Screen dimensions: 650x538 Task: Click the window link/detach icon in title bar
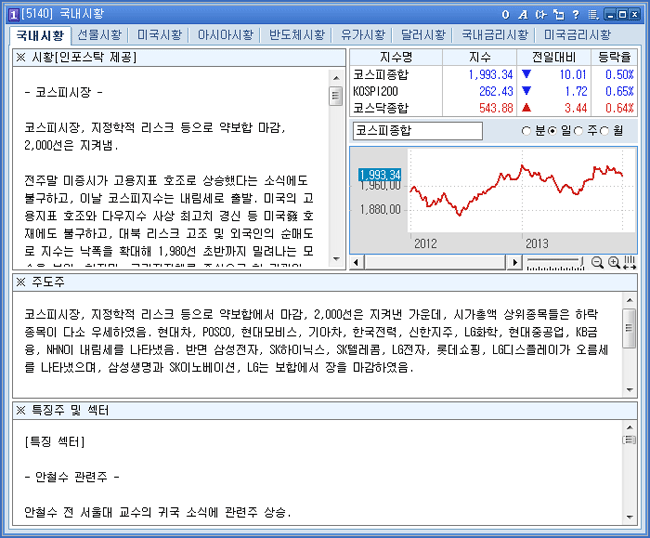558,14
